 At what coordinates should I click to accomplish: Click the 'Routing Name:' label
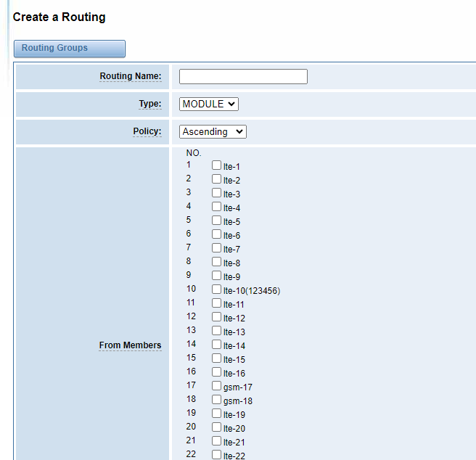tap(131, 76)
